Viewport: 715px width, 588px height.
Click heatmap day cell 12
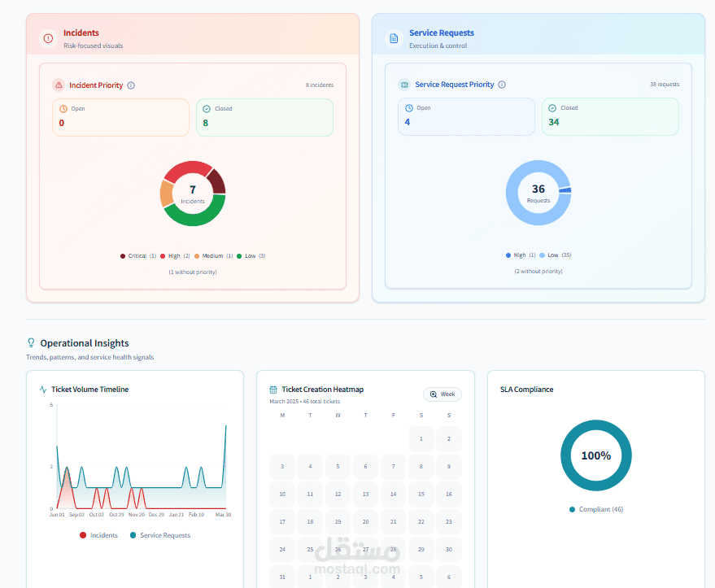338,494
